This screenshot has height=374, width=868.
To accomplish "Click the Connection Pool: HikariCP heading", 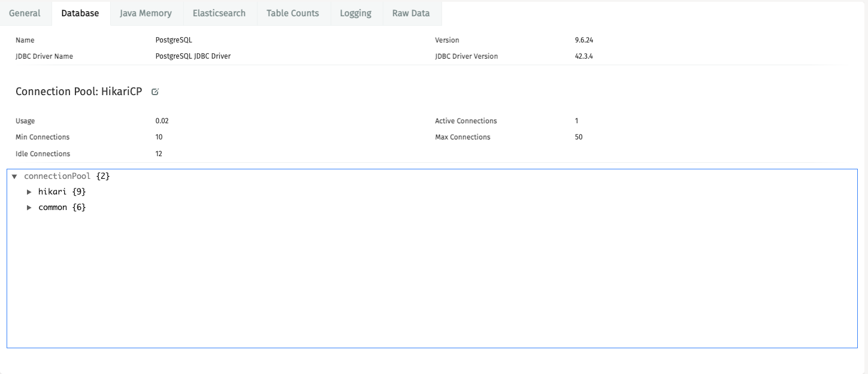I will pyautogui.click(x=78, y=92).
